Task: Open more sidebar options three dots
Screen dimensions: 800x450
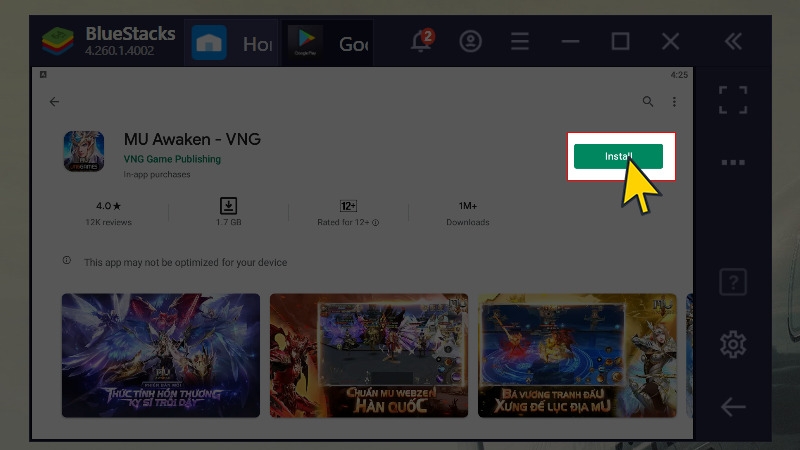Action: [x=733, y=162]
